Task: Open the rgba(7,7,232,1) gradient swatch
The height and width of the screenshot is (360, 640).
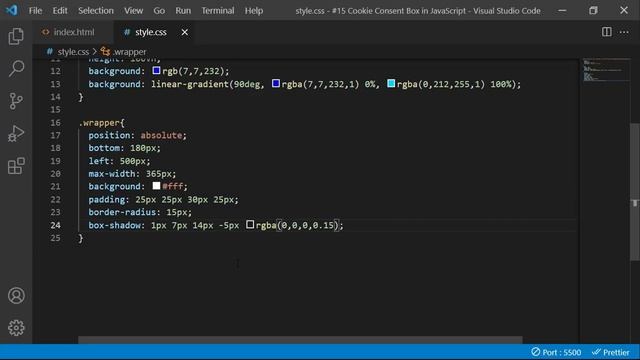Action: 276,84
